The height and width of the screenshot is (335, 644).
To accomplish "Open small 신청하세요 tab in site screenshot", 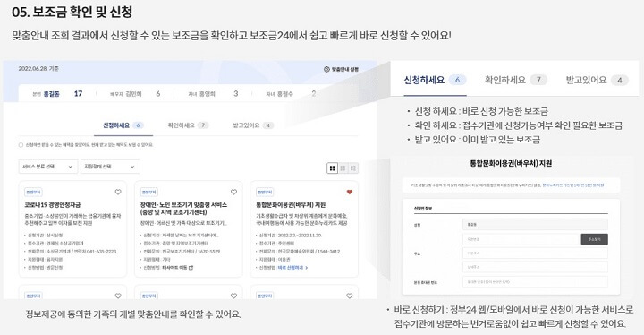I will coord(123,125).
